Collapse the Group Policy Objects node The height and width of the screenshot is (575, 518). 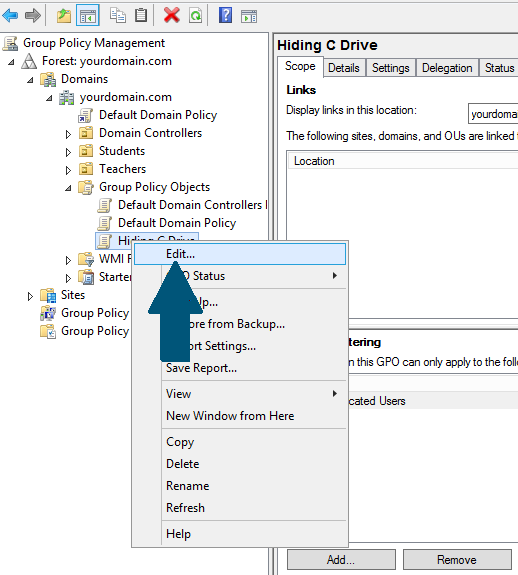tap(69, 188)
